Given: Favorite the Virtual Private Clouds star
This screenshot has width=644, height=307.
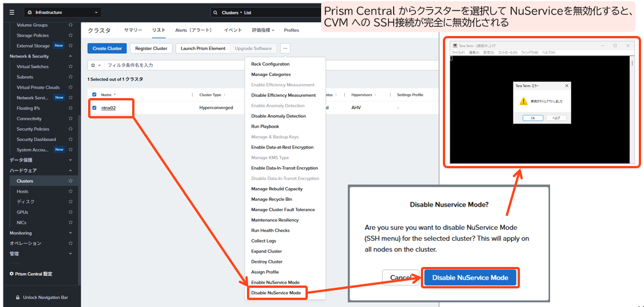Looking at the screenshot, I should pyautogui.click(x=71, y=87).
